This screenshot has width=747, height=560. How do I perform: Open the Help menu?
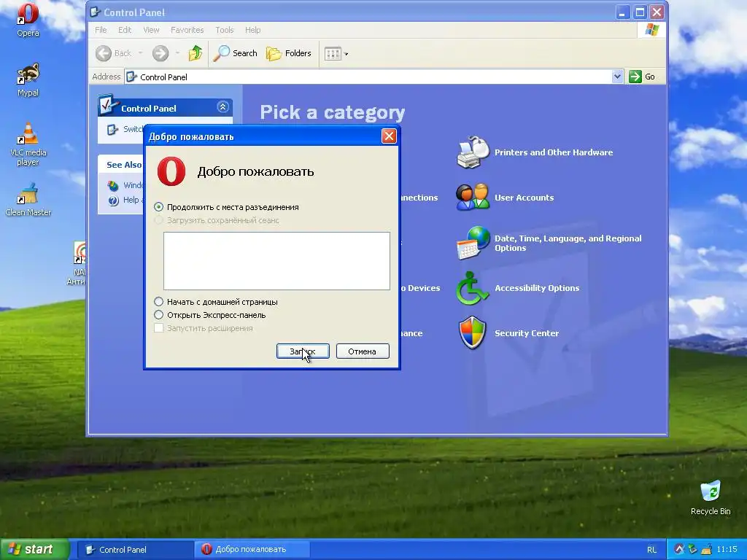click(253, 30)
